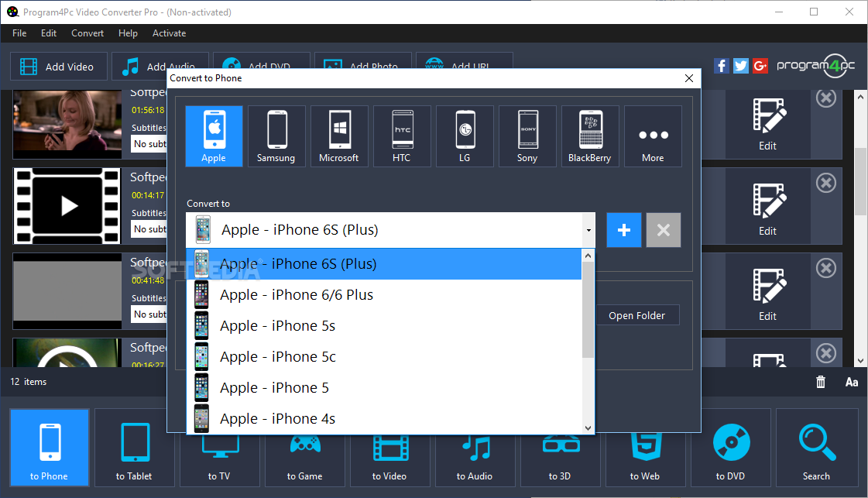Open the File menu
The image size is (868, 498).
tap(19, 33)
